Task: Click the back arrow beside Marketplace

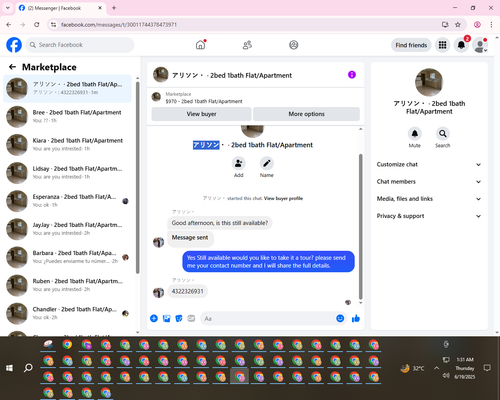Action: click(x=12, y=67)
